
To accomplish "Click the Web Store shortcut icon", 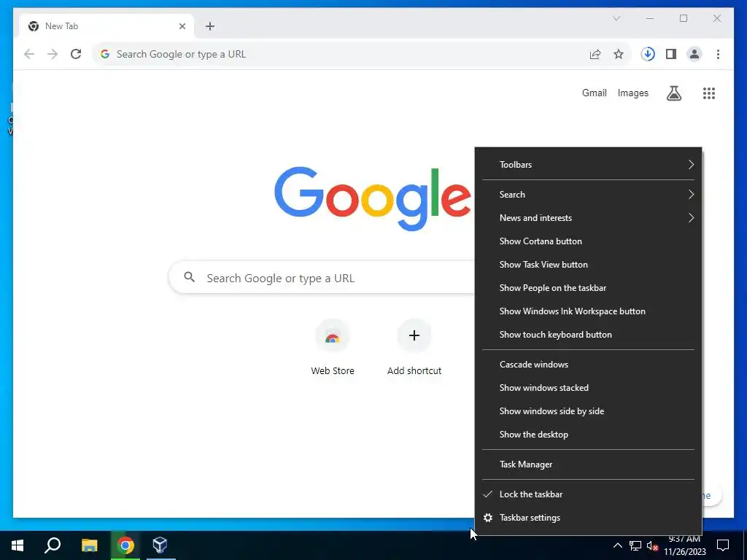I will click(x=333, y=336).
